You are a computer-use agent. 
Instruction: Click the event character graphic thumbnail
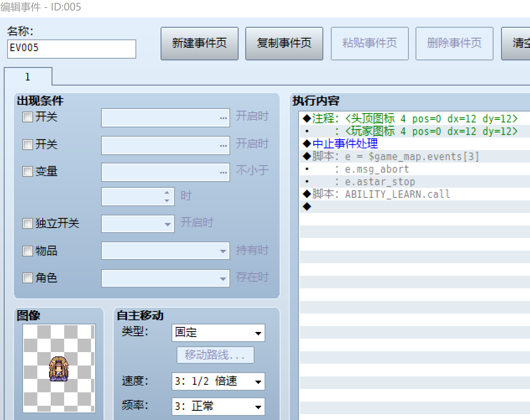click(59, 368)
